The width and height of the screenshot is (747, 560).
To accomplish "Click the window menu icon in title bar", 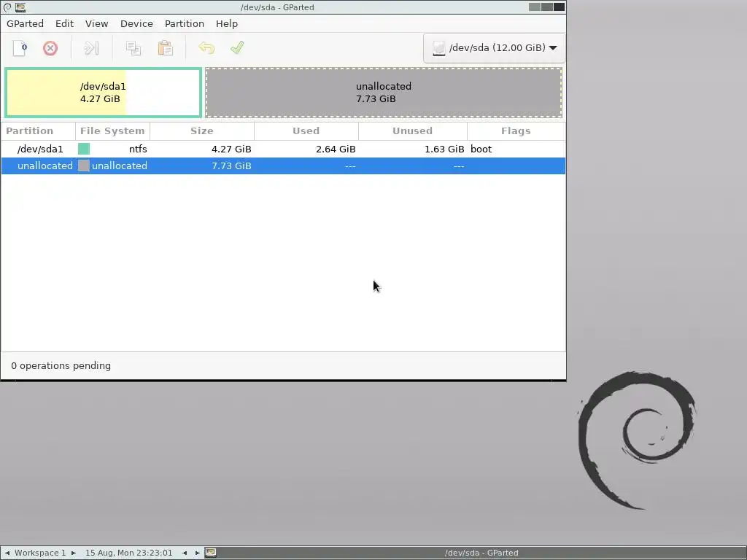I will [x=7, y=7].
